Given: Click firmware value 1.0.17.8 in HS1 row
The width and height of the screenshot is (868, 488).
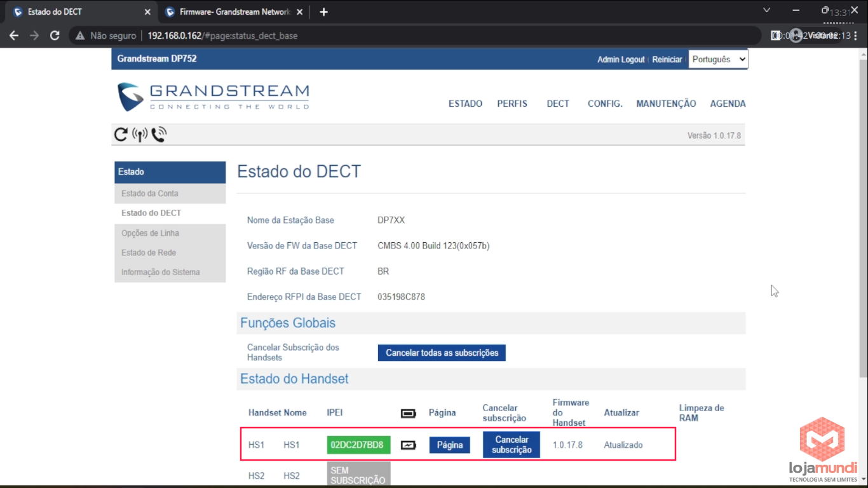Looking at the screenshot, I should 567,445.
